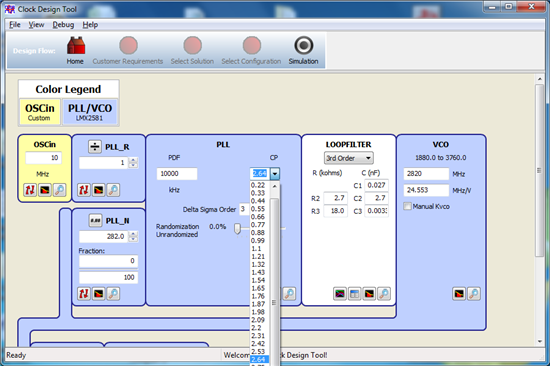Click the C3 capacitor value field
Screen dimensions: 550x366
376,211
